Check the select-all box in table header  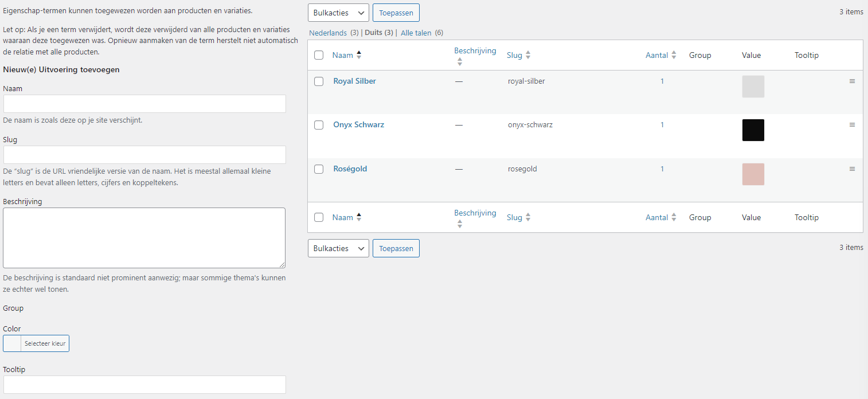point(319,55)
